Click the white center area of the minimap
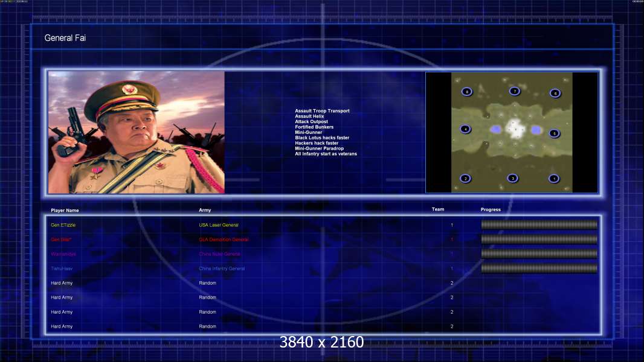Screen dimensions: 644x362 tap(515, 129)
